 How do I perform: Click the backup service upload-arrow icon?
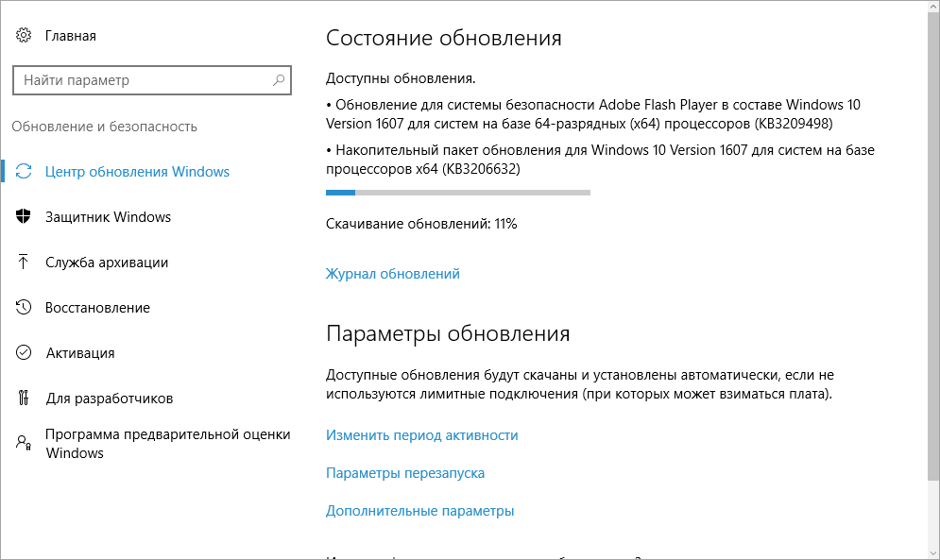23,262
